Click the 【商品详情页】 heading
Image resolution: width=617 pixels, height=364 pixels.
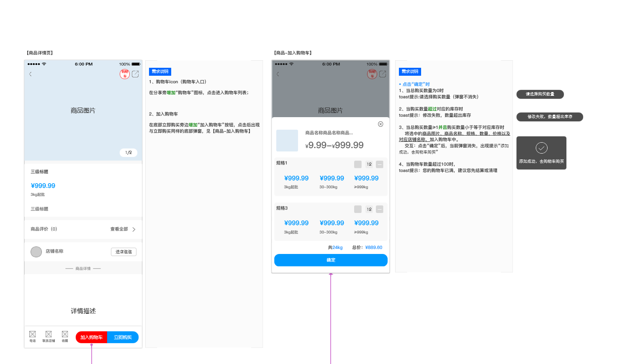(x=40, y=53)
